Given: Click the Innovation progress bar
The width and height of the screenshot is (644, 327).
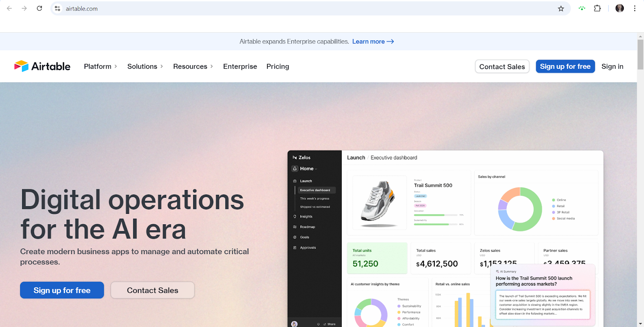Looking at the screenshot, I should point(436,215).
